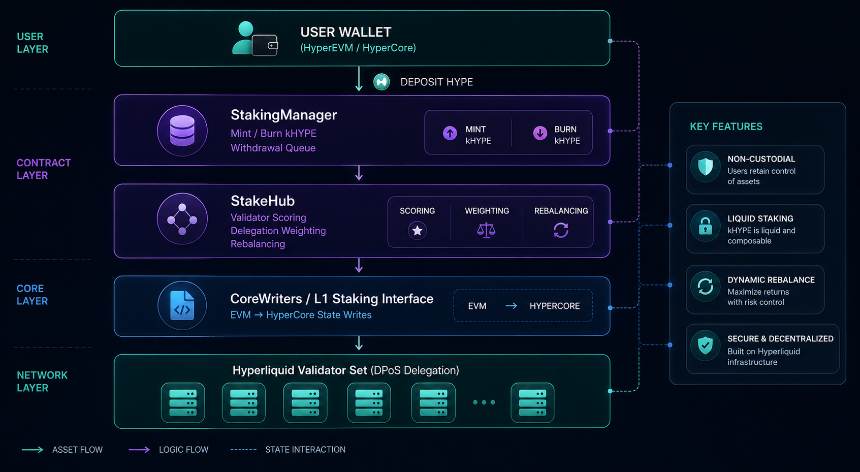Click the SECURE & DECENTRALIZED feature title
Screen dimensions: 860x472
point(780,339)
